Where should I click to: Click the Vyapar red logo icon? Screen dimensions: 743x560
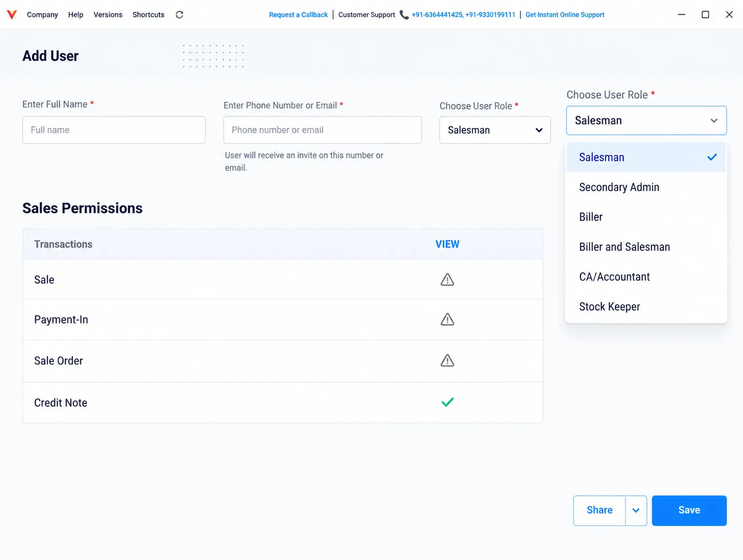(x=12, y=14)
